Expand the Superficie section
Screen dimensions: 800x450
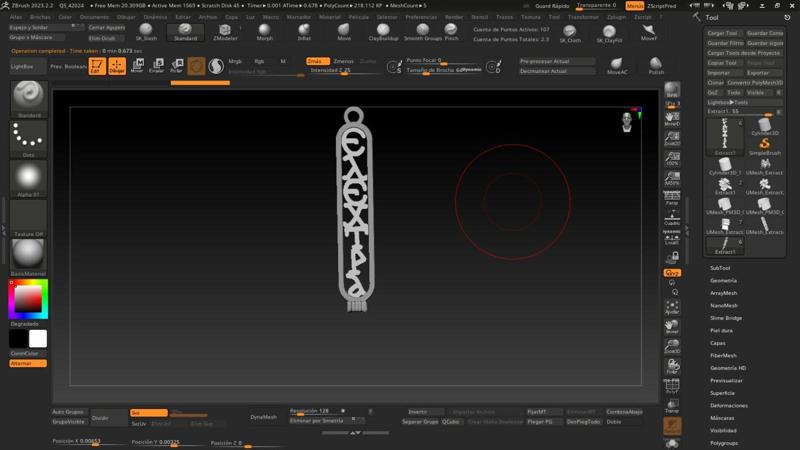click(722, 393)
